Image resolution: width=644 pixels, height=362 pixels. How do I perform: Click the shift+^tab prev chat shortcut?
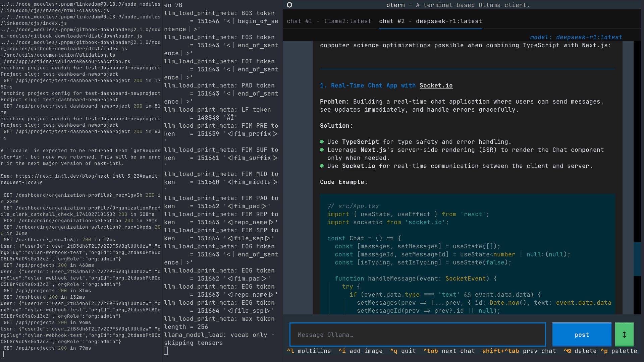[x=519, y=351]
